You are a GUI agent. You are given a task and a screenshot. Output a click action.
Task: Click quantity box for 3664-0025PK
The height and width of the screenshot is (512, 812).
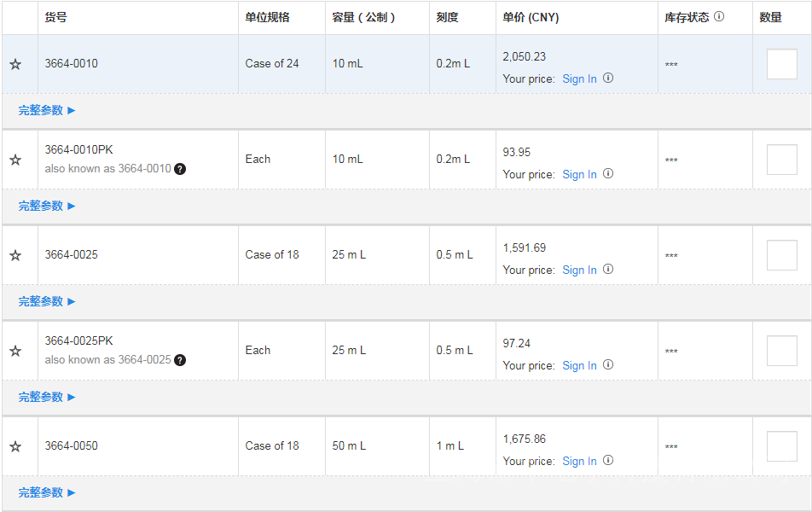(781, 351)
